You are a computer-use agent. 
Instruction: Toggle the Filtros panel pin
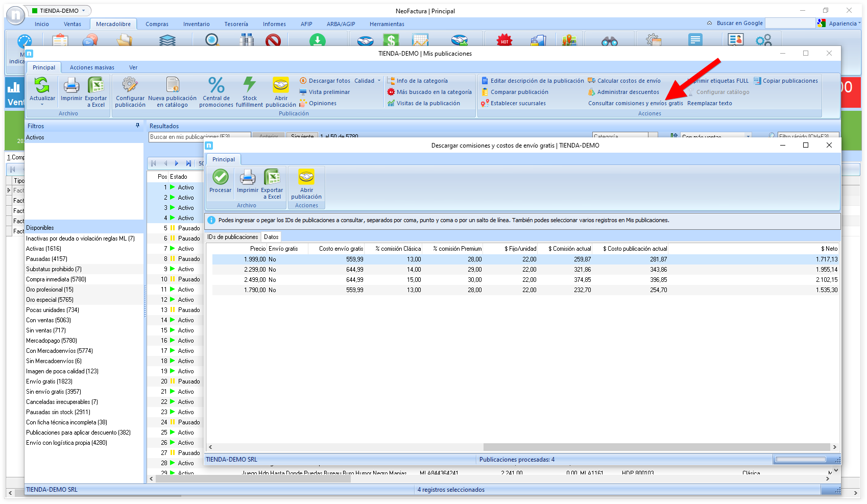click(137, 126)
